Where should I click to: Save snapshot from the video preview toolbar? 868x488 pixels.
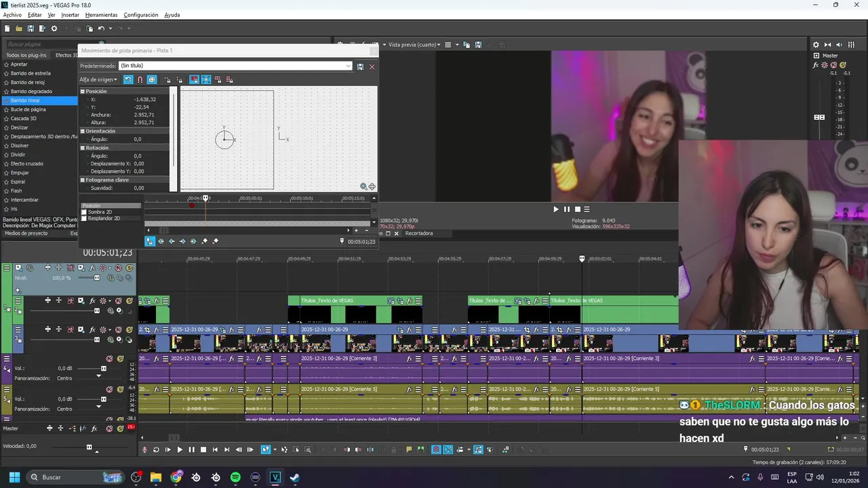click(478, 45)
